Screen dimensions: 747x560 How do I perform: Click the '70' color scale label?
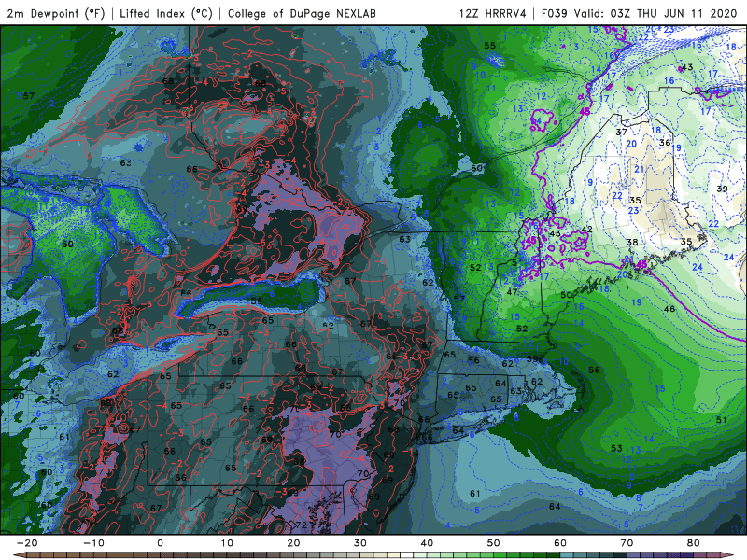(x=627, y=543)
